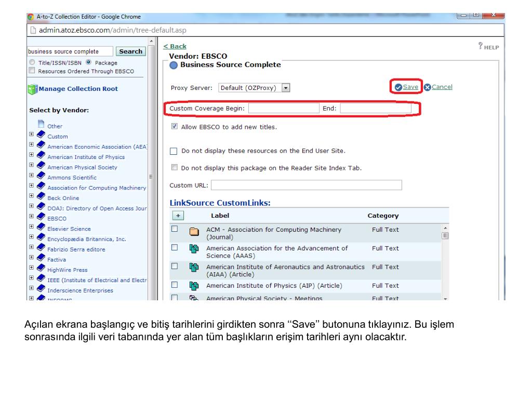Image resolution: width=532 pixels, height=399 pixels.
Task: Check Resources Ordered Through EBSCO
Action: pos(32,71)
